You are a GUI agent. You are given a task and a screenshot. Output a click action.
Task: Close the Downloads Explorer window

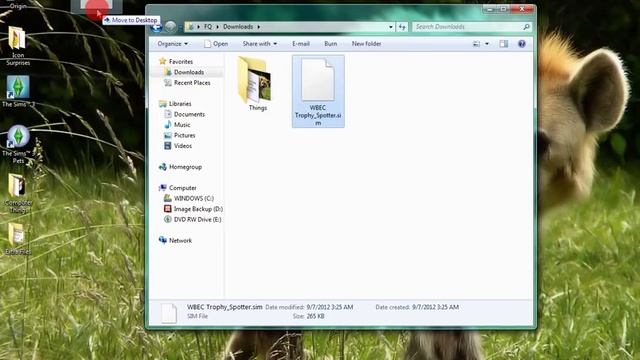click(522, 9)
